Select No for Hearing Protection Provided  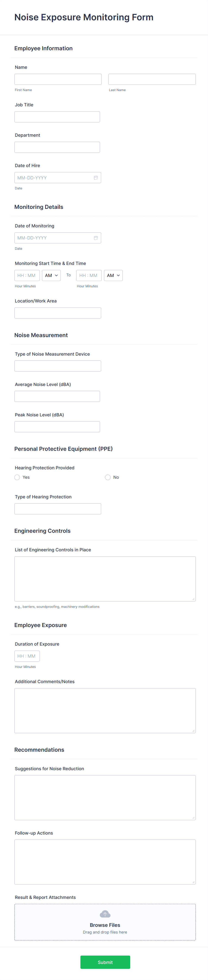[107, 477]
